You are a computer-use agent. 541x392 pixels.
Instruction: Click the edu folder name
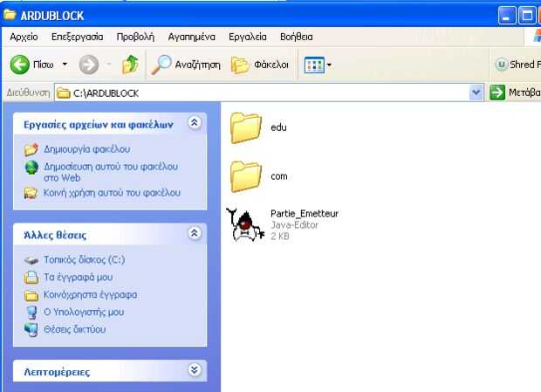click(x=278, y=127)
